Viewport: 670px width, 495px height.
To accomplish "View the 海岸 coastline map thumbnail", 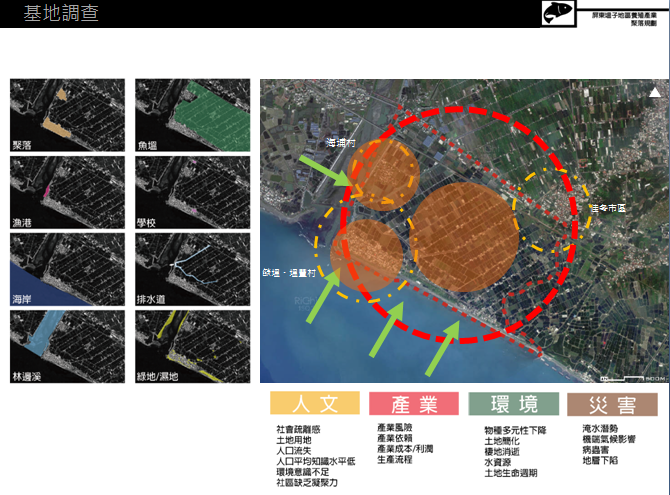I will coord(66,268).
